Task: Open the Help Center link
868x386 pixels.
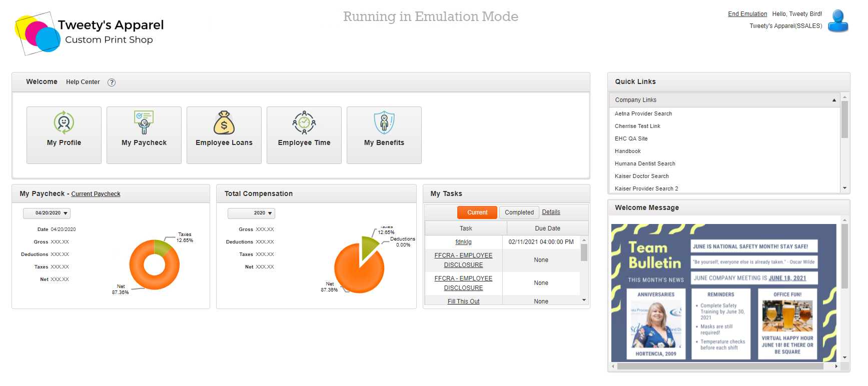Action: [83, 82]
